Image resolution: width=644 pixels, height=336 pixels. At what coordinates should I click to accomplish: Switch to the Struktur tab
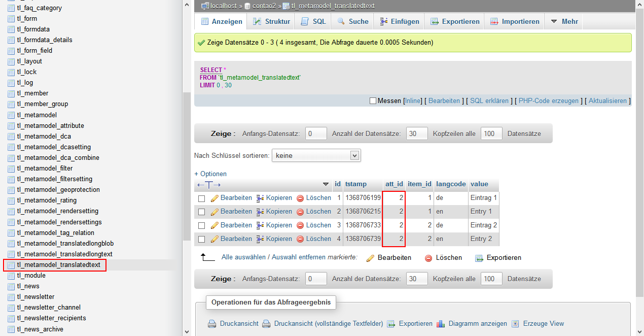[x=272, y=21]
